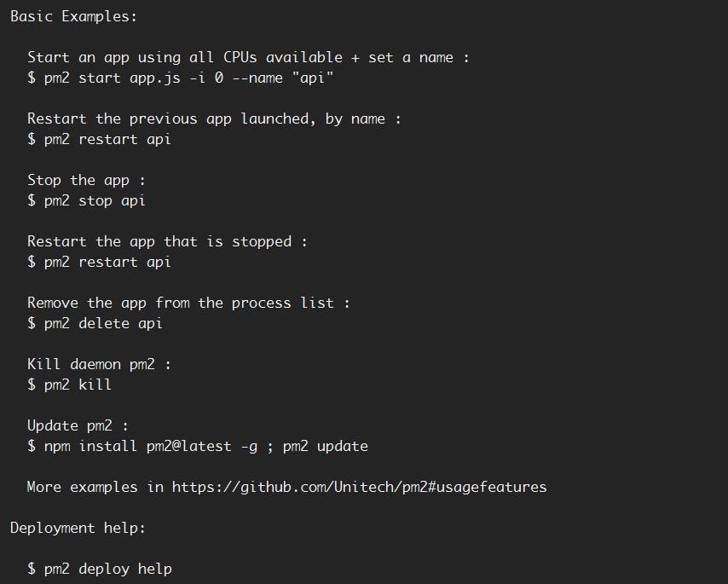The height and width of the screenshot is (584, 728).
Task: Click the 'Basic Examples:' heading text
Action: (74, 16)
